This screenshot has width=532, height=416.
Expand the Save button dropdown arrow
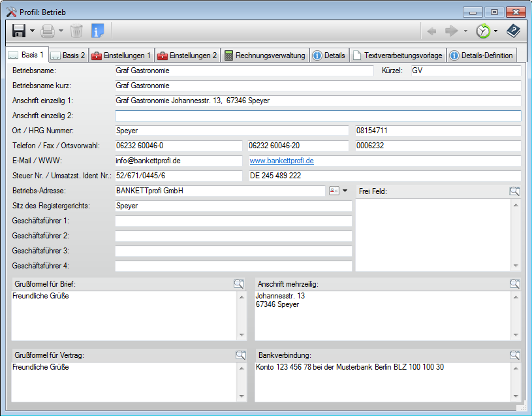[32, 31]
